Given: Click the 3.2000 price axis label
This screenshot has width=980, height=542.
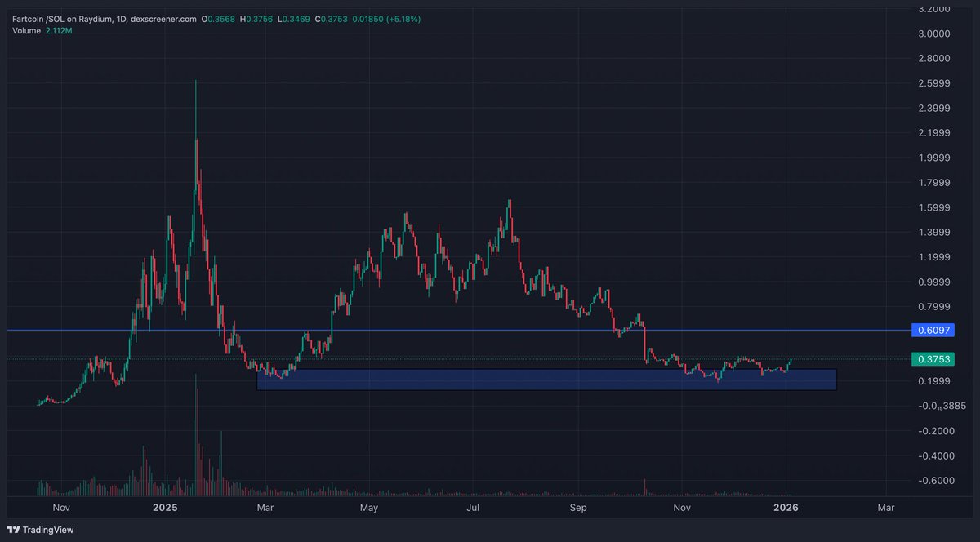Looking at the screenshot, I should click(933, 9).
